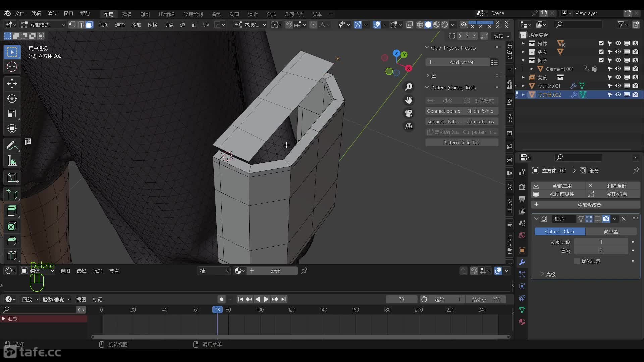Select solid viewport shading
Screen dimensions: 644x362
pyautogui.click(x=428, y=25)
